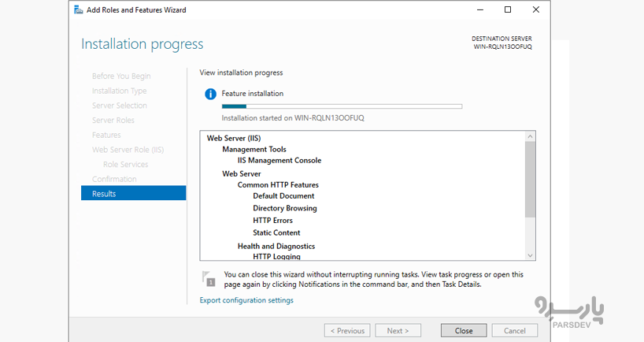The image size is (644, 342).
Task: Click the Web Server list entry
Action: [x=242, y=173]
